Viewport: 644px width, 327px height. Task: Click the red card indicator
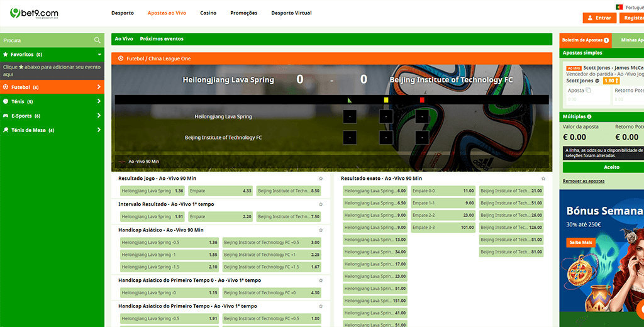(x=422, y=100)
